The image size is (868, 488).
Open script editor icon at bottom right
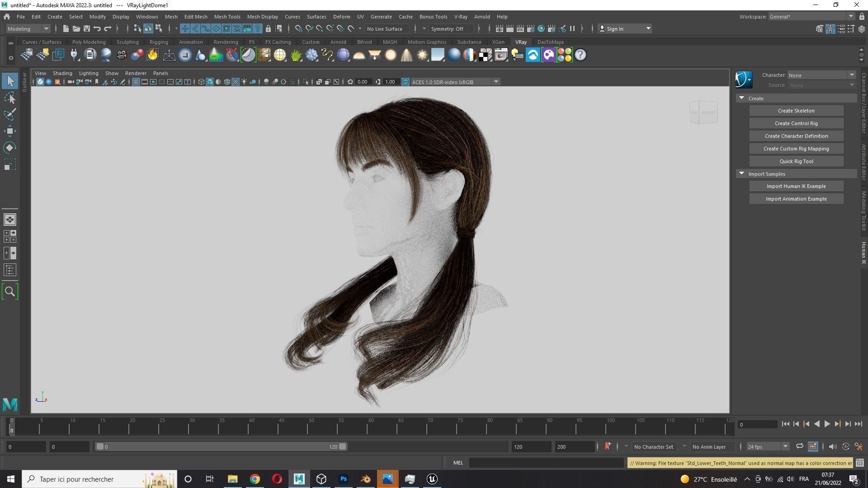[860, 463]
